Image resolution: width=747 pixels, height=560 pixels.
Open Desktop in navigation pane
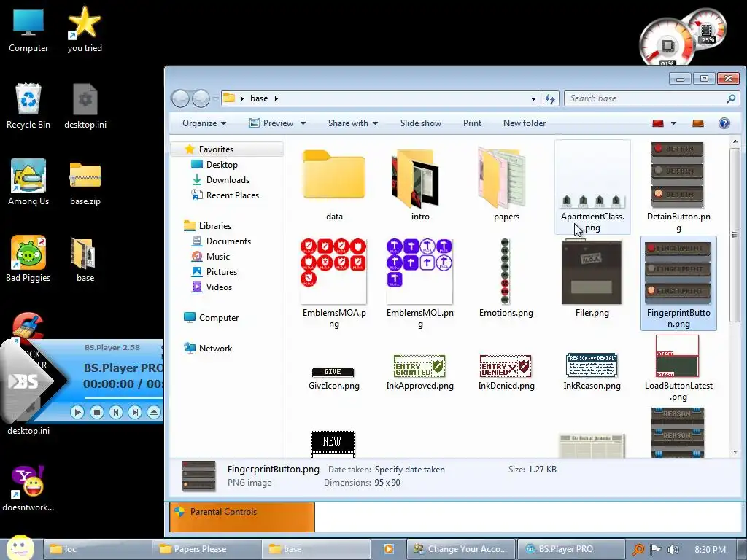pos(222,165)
